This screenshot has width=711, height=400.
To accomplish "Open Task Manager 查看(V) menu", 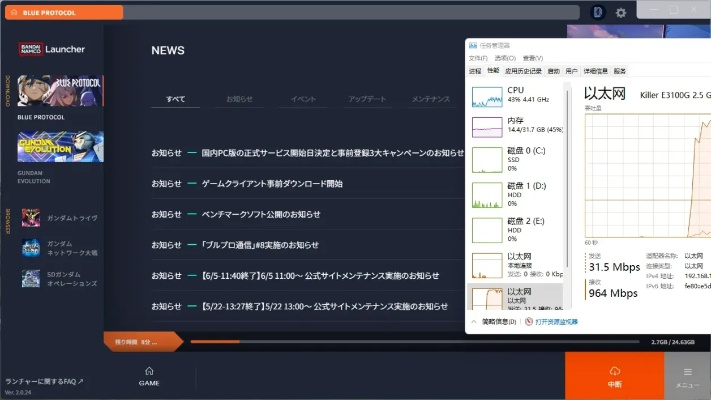I will tap(533, 58).
